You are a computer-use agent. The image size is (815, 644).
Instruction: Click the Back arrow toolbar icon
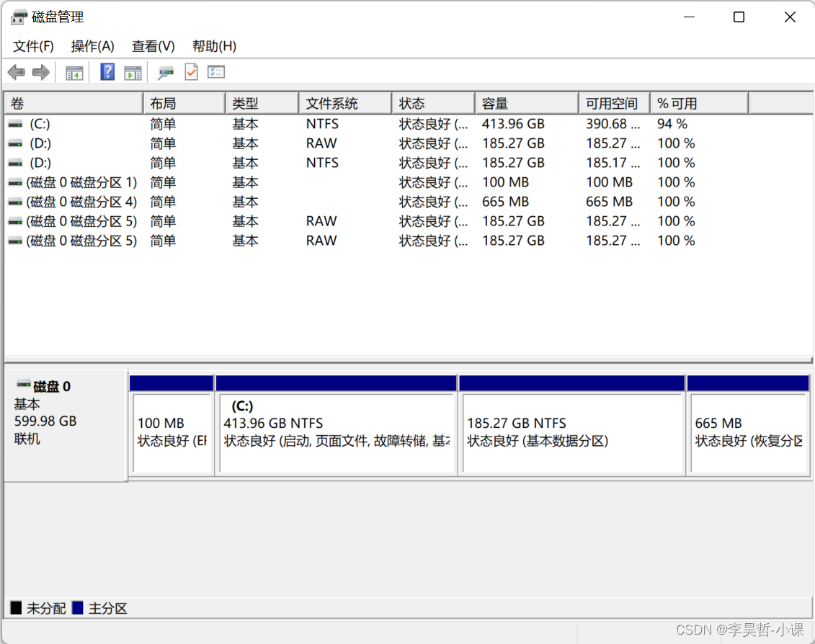coord(17,72)
